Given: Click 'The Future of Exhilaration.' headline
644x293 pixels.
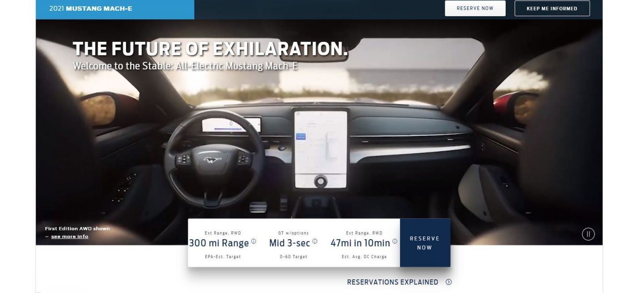Looking at the screenshot, I should (x=210, y=49).
